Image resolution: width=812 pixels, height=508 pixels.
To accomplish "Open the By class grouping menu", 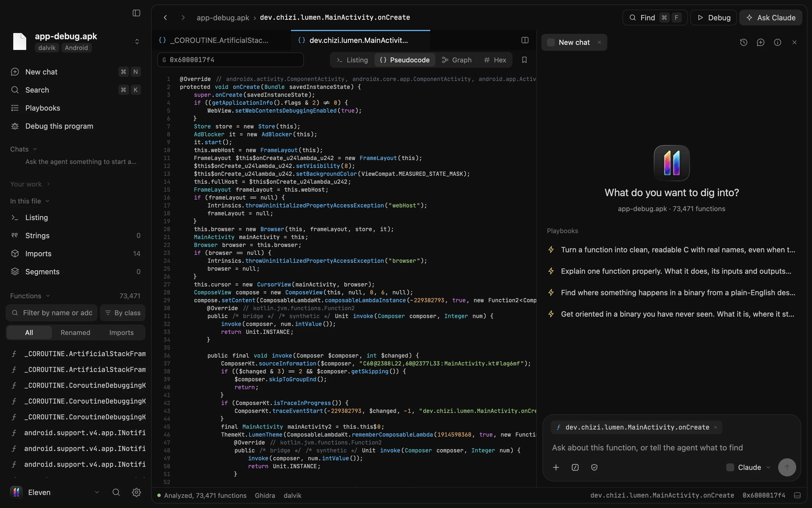I will pos(122,313).
